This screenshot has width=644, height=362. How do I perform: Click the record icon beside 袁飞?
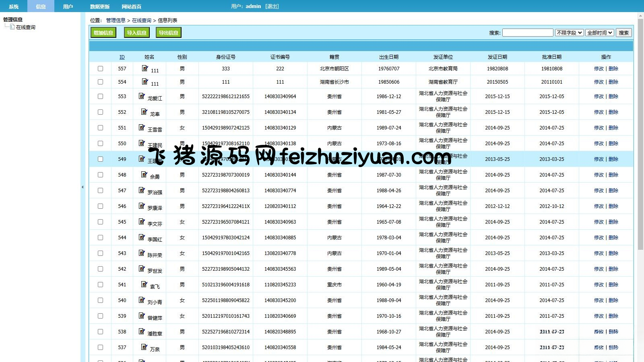pos(144,284)
